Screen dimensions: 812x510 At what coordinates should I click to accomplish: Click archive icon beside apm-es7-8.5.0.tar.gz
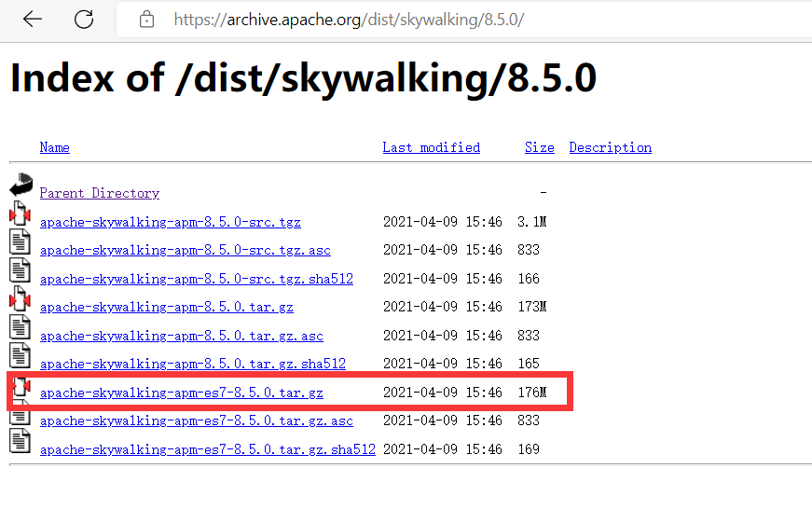tap(21, 384)
